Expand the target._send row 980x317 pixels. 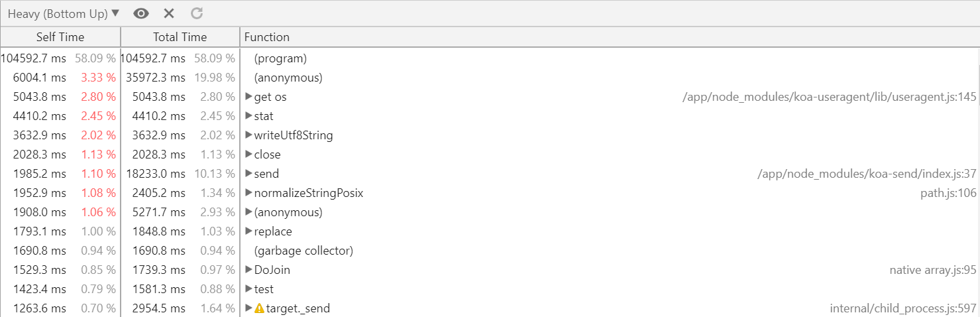click(x=248, y=308)
